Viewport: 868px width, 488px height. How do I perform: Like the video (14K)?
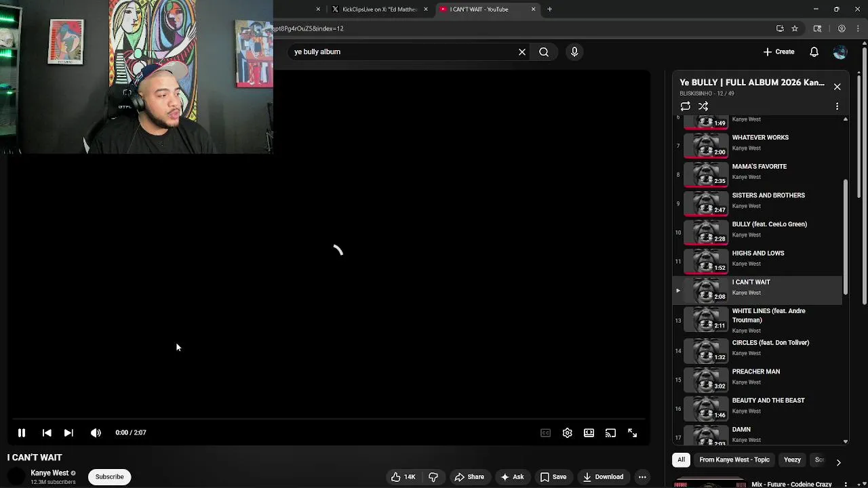click(403, 477)
